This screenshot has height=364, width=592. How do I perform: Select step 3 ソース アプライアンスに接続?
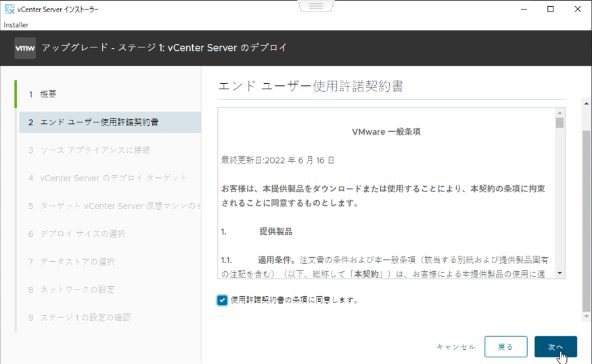pyautogui.click(x=110, y=150)
